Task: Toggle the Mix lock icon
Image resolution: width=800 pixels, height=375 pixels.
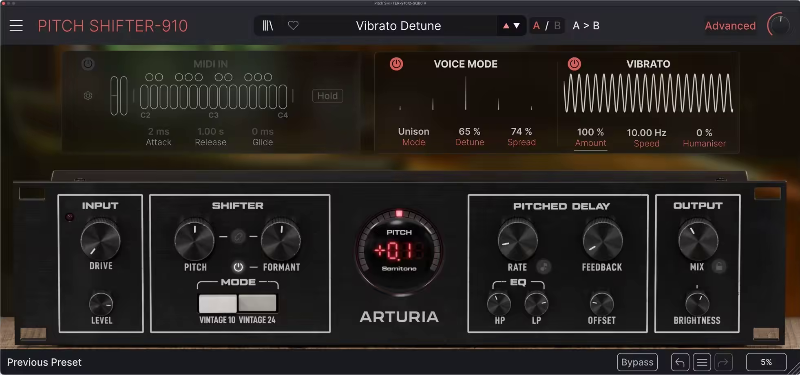Action: click(719, 266)
